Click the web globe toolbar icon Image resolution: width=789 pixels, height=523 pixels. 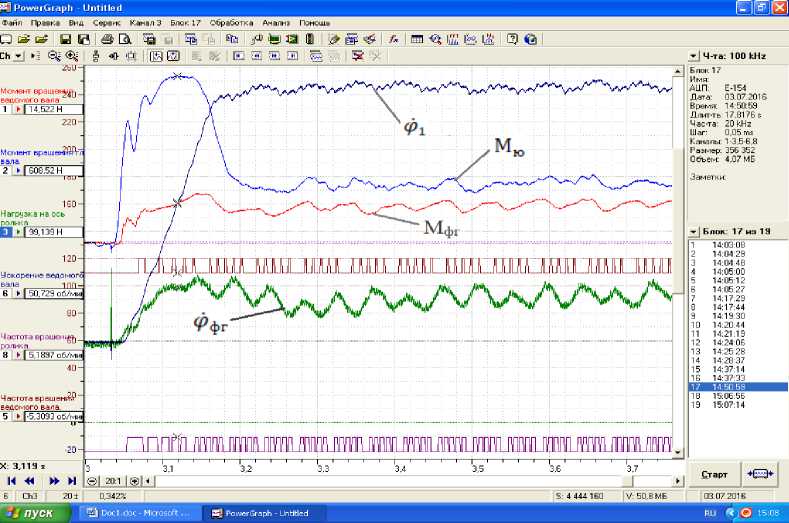point(530,39)
